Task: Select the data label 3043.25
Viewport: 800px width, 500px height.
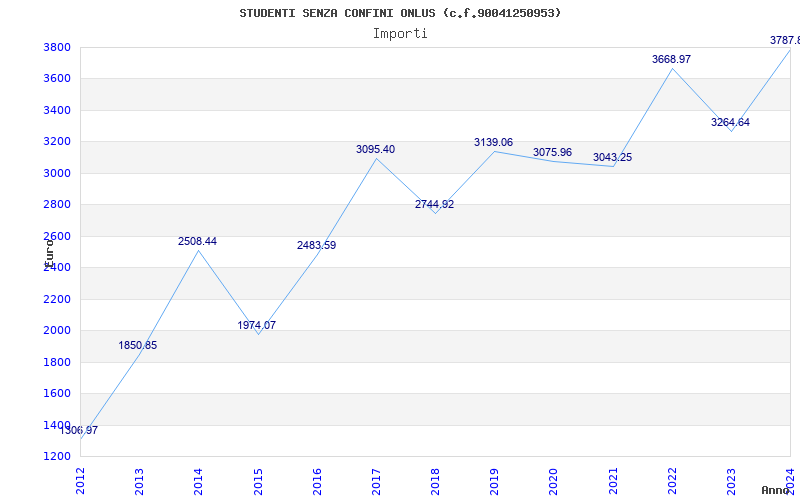Action: click(612, 158)
